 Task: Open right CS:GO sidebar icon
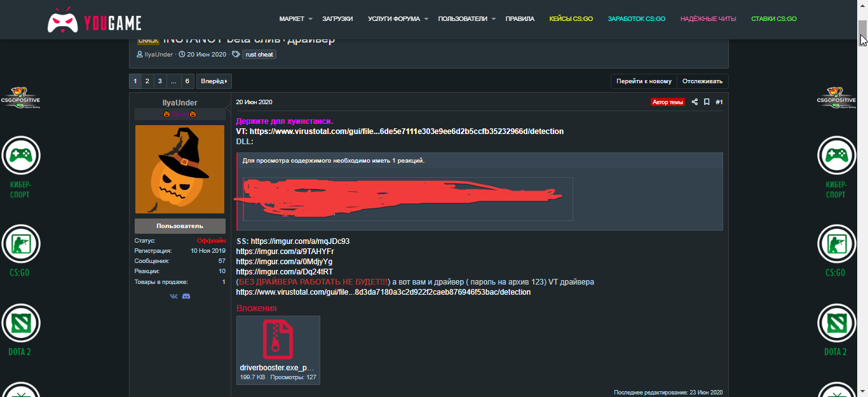(x=836, y=244)
